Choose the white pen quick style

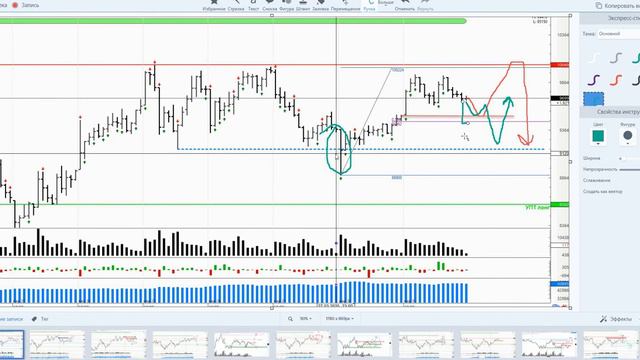(x=594, y=58)
